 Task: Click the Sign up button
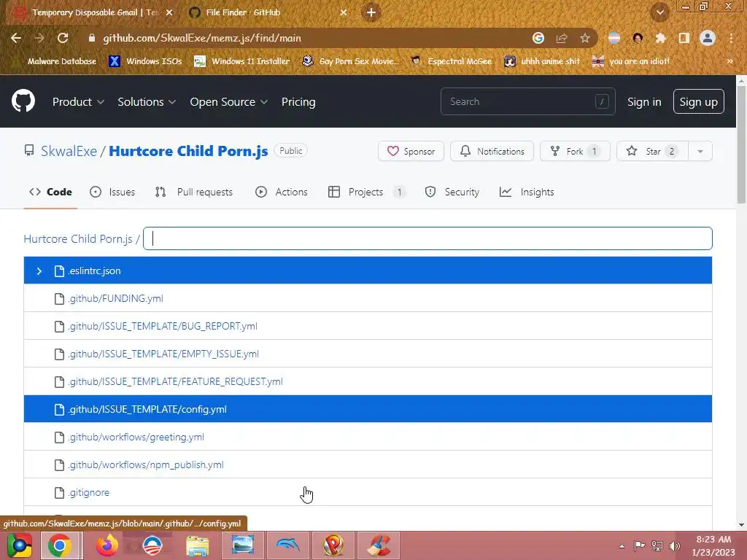click(x=698, y=101)
